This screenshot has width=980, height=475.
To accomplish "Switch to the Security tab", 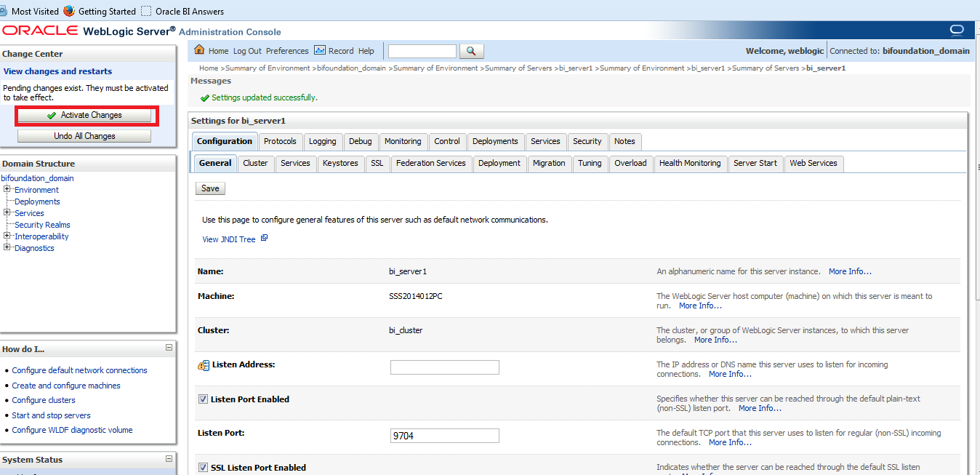I will pyautogui.click(x=587, y=141).
